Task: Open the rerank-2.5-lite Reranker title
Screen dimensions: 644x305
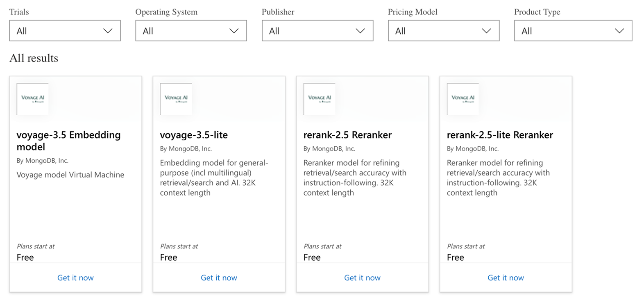Action: coord(500,135)
